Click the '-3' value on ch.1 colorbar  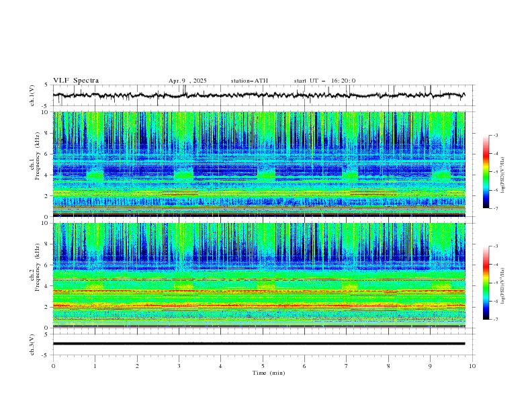coord(495,135)
